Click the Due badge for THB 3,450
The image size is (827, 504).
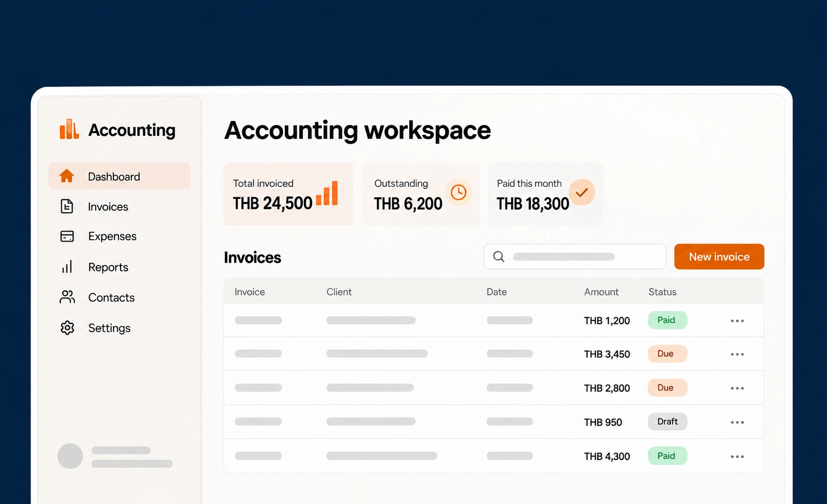click(x=667, y=354)
